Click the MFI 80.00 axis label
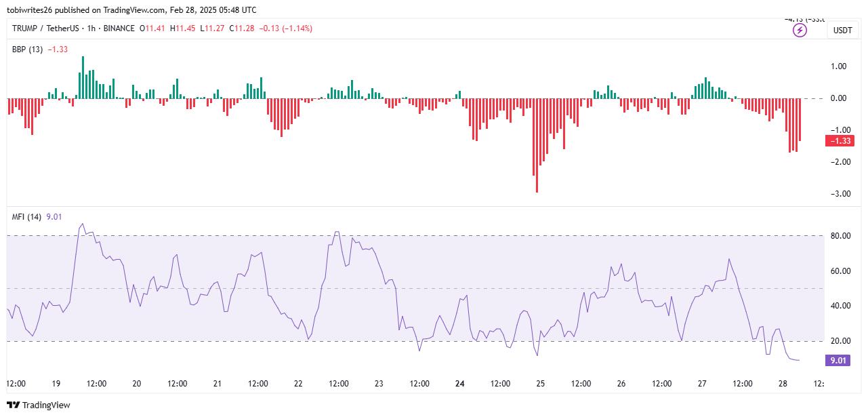The width and height of the screenshot is (868, 417). pyautogui.click(x=839, y=236)
